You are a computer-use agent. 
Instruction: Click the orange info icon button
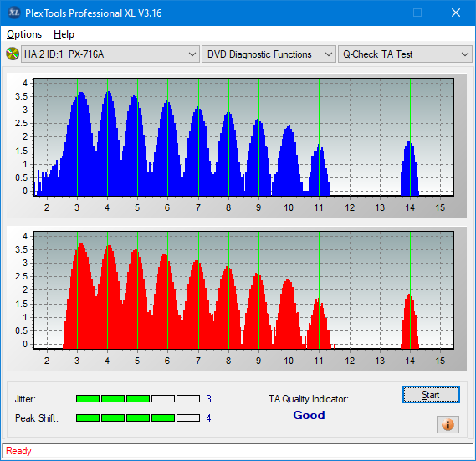(x=448, y=424)
